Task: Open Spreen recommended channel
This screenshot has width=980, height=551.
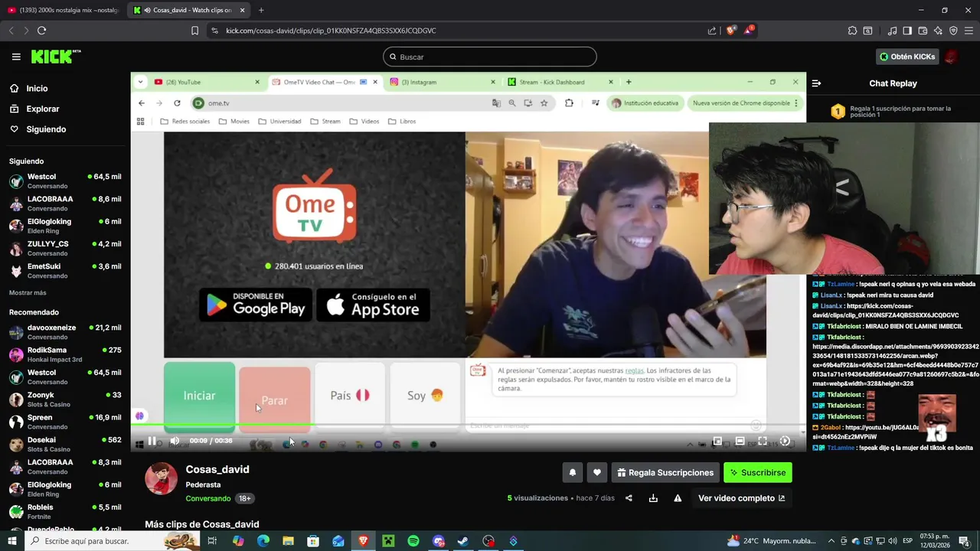Action: tap(65, 422)
